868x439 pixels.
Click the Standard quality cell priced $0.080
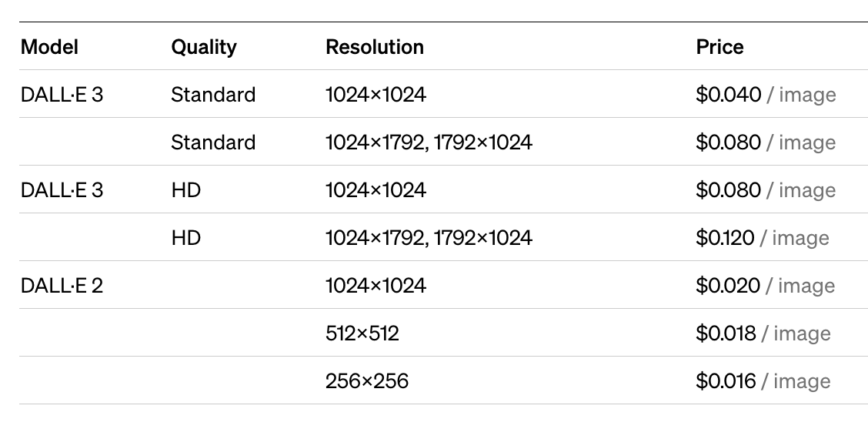[x=213, y=142]
